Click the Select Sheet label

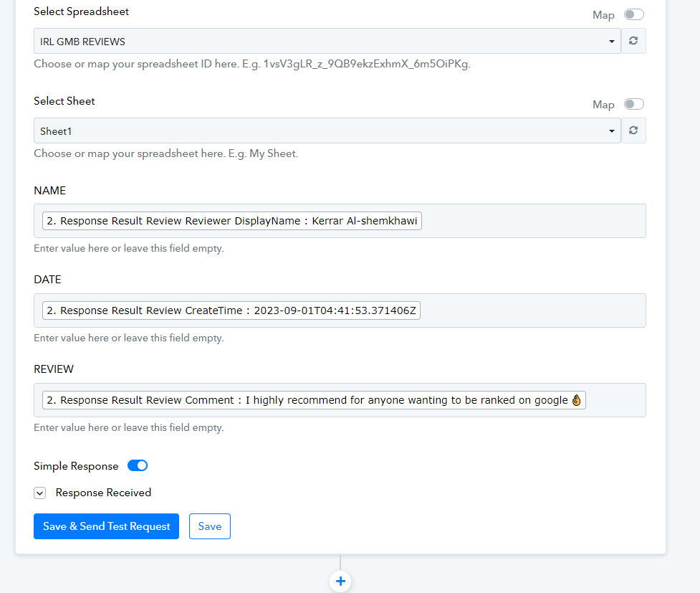tap(64, 101)
